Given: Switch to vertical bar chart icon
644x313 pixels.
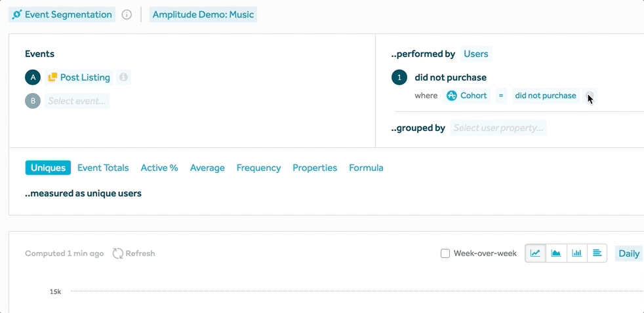Looking at the screenshot, I should click(x=576, y=253).
